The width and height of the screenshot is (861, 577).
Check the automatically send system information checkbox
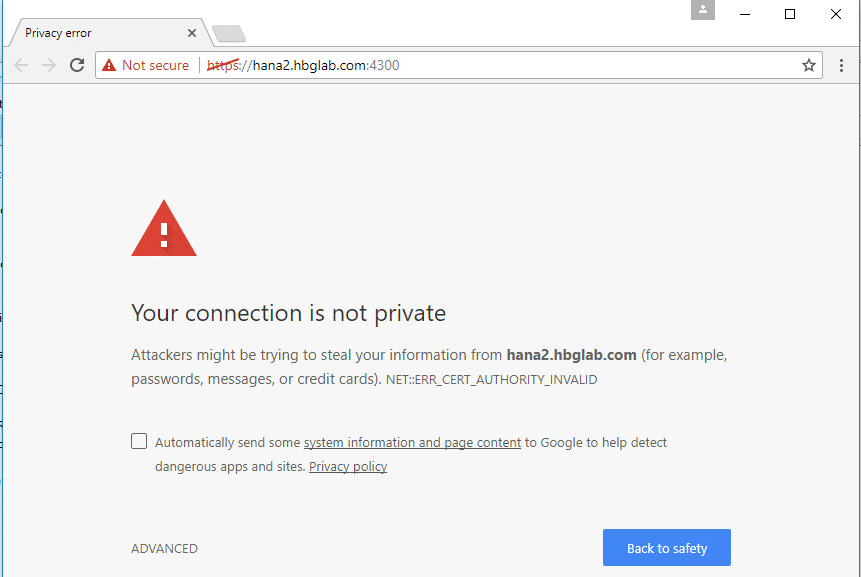point(139,441)
